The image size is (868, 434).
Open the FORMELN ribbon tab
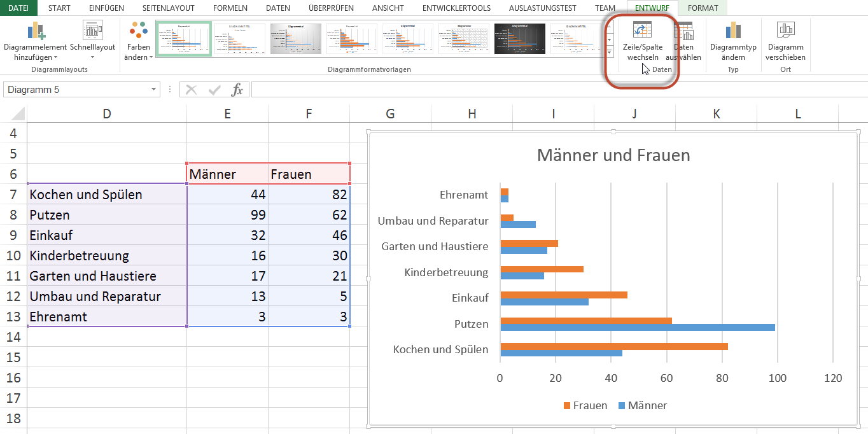229,8
